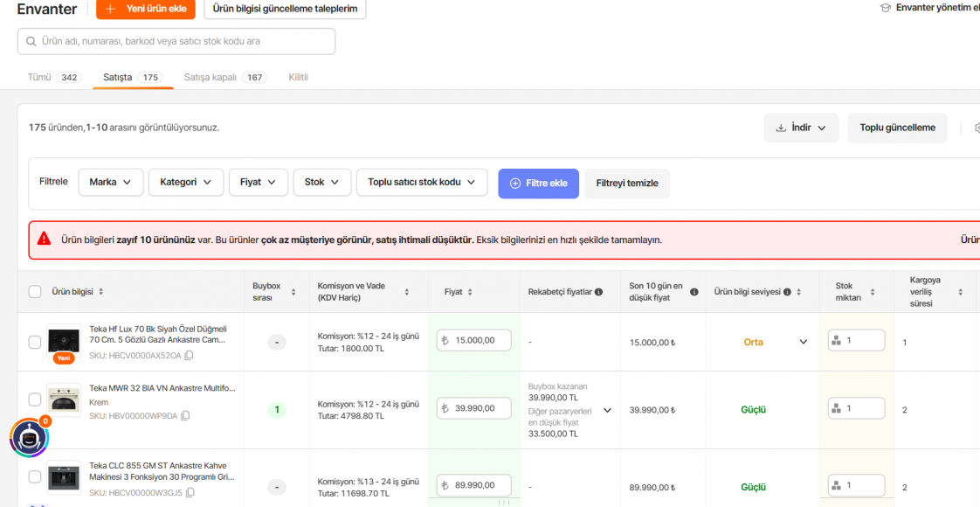Sort by Fiyat column arrows

[471, 292]
